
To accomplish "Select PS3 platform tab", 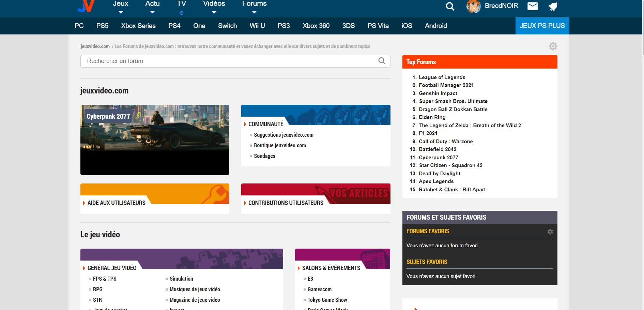I will pos(283,26).
